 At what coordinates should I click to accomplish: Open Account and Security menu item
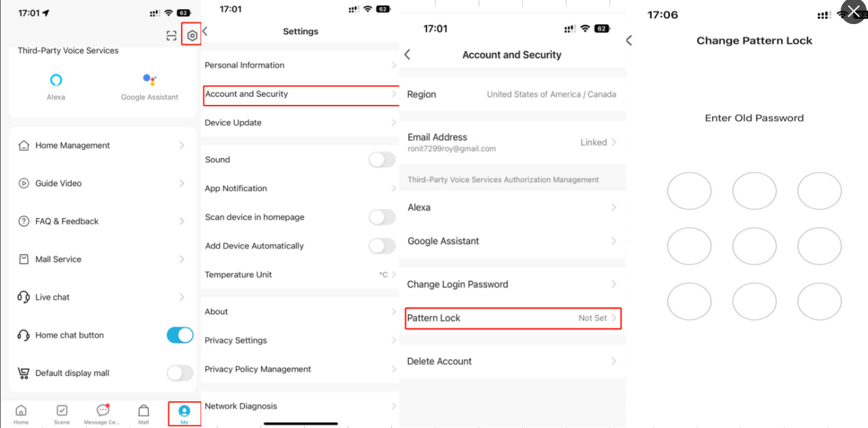click(301, 94)
